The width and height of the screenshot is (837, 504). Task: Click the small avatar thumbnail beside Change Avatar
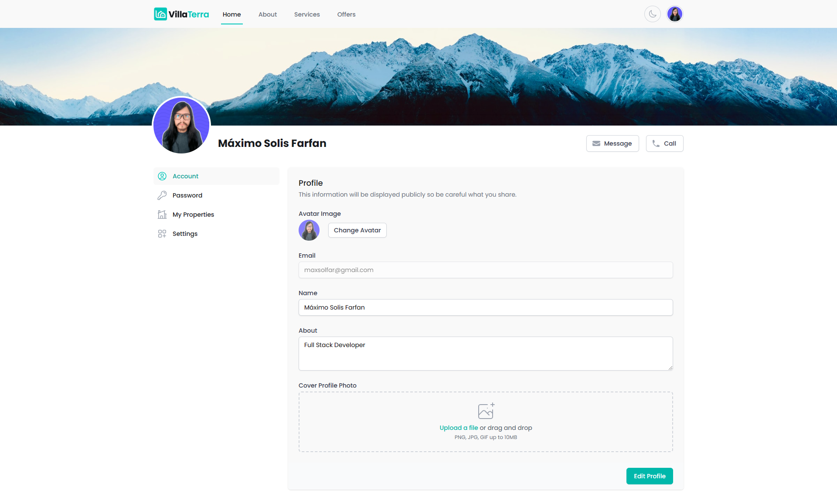click(x=309, y=230)
